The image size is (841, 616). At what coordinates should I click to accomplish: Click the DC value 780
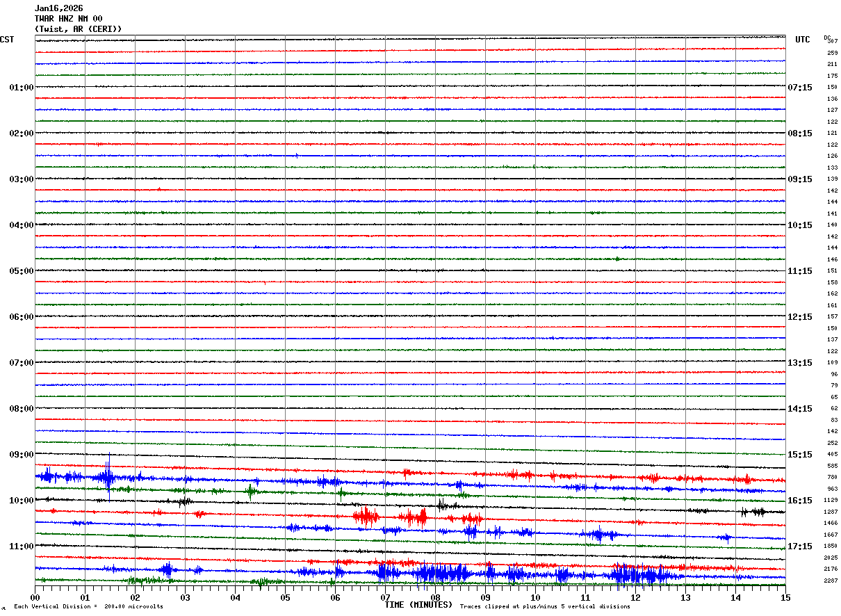pyautogui.click(x=832, y=477)
